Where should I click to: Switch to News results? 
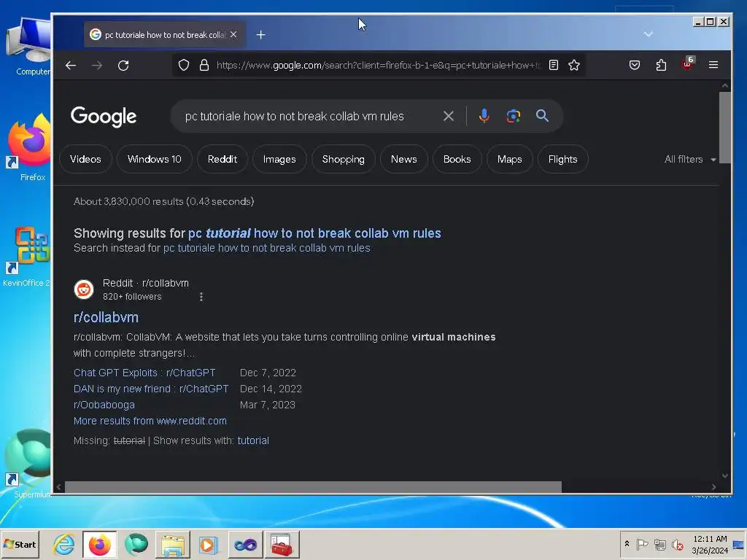[x=404, y=159]
